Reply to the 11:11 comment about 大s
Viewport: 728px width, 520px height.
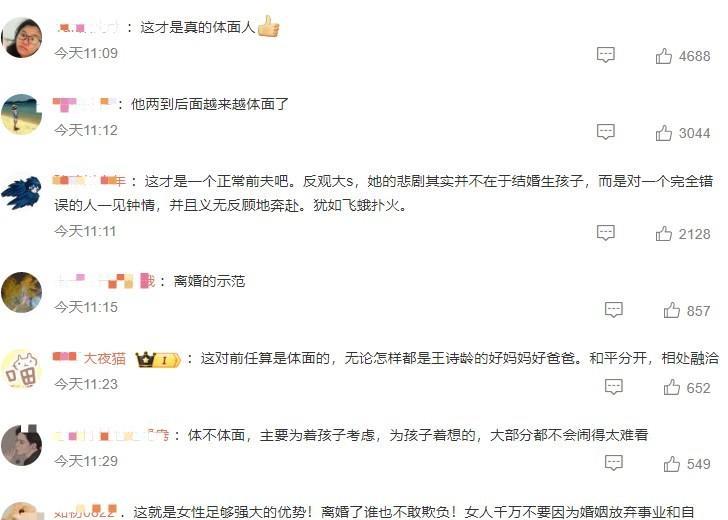[605, 233]
